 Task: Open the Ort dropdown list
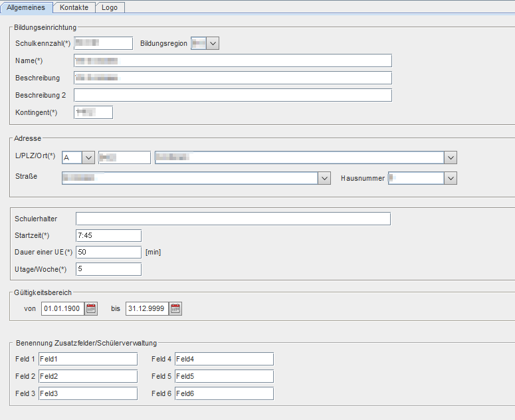pyautogui.click(x=451, y=157)
